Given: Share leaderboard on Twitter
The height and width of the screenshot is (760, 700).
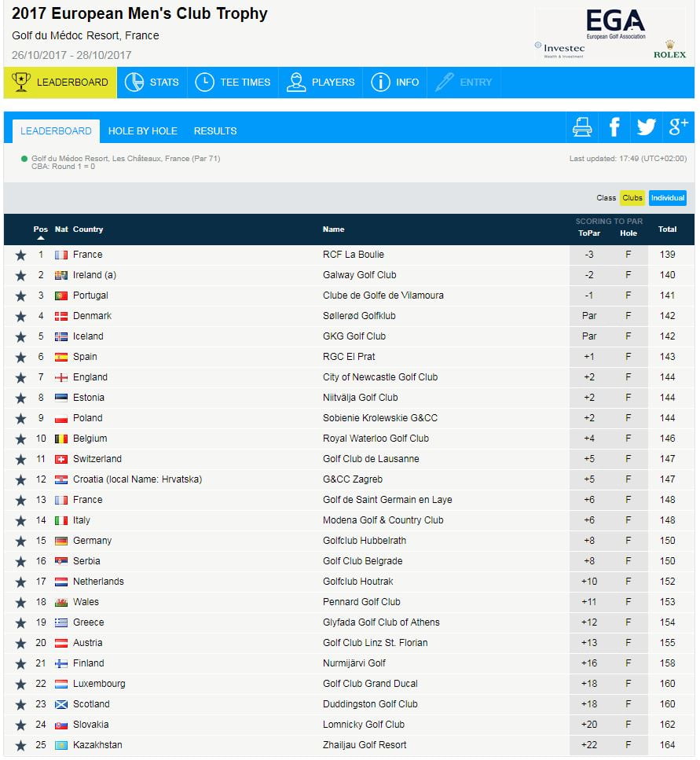Looking at the screenshot, I should [x=646, y=127].
